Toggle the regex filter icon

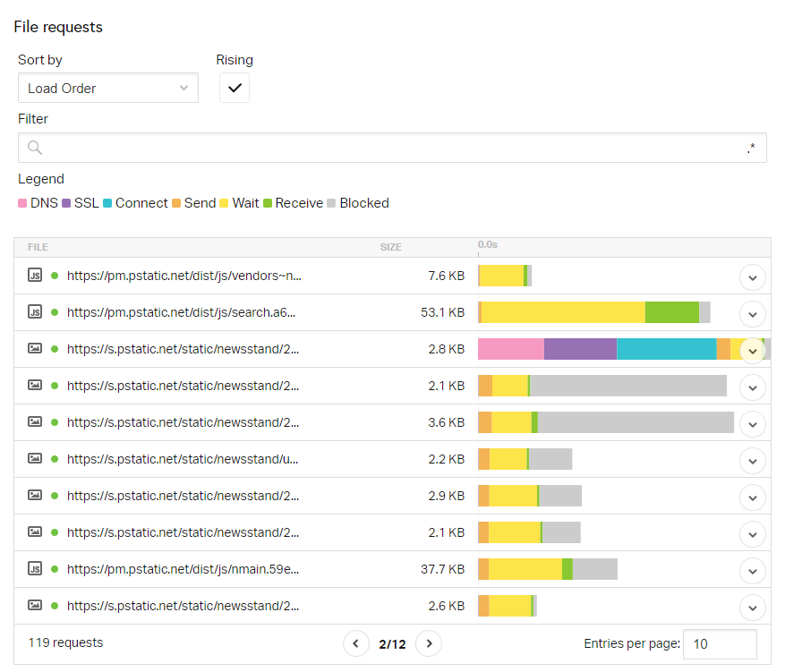pos(750,148)
